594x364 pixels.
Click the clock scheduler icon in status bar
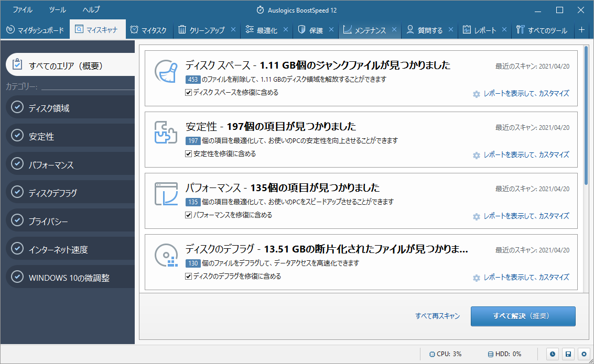point(553,354)
